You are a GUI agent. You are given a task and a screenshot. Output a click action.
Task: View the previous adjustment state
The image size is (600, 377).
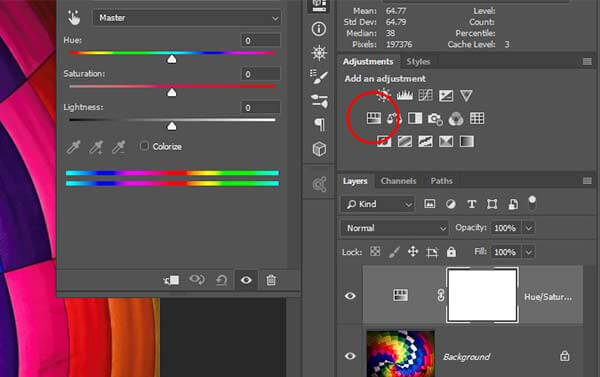[x=197, y=280]
